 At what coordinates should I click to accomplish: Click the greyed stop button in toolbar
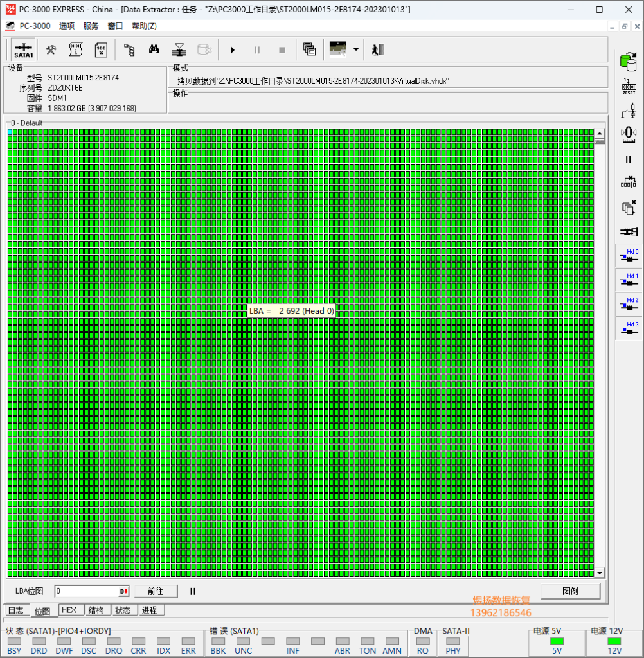pyautogui.click(x=282, y=50)
